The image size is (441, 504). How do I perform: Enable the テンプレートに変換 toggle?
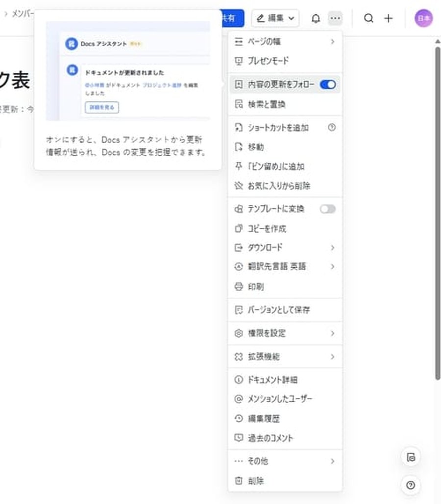click(x=328, y=209)
